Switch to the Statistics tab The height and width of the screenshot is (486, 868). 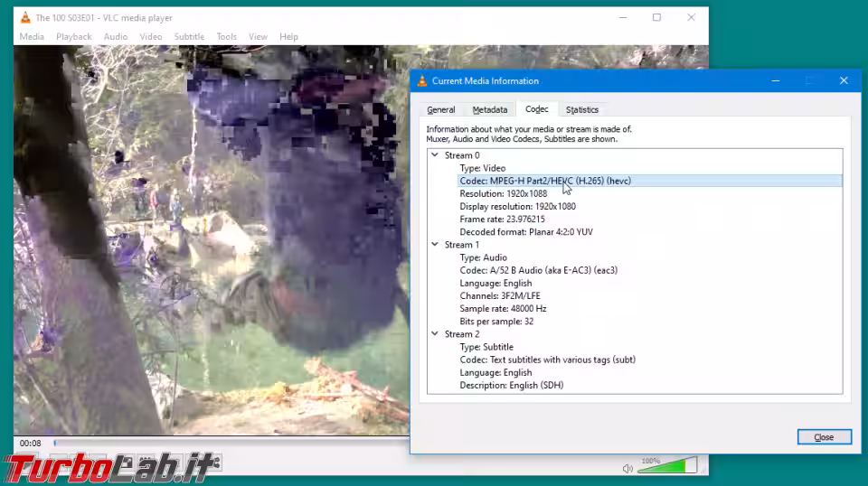coord(581,109)
